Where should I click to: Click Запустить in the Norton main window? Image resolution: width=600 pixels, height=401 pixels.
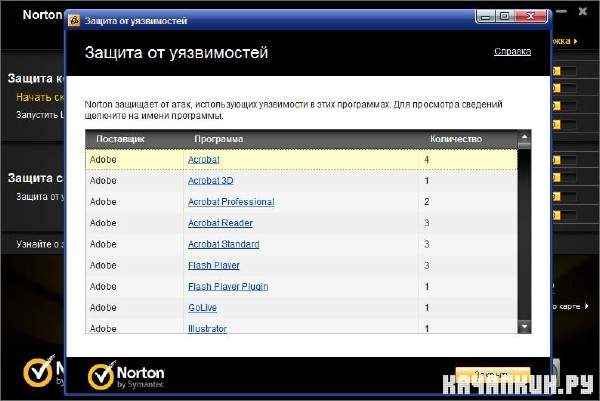[40, 114]
